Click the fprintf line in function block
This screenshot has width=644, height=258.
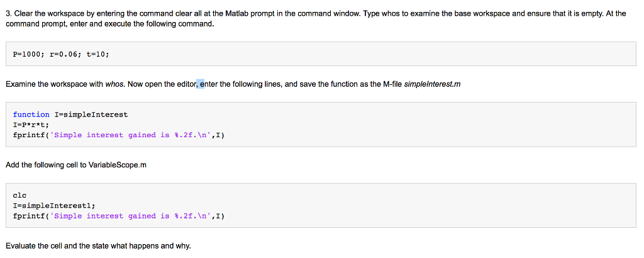(119, 135)
